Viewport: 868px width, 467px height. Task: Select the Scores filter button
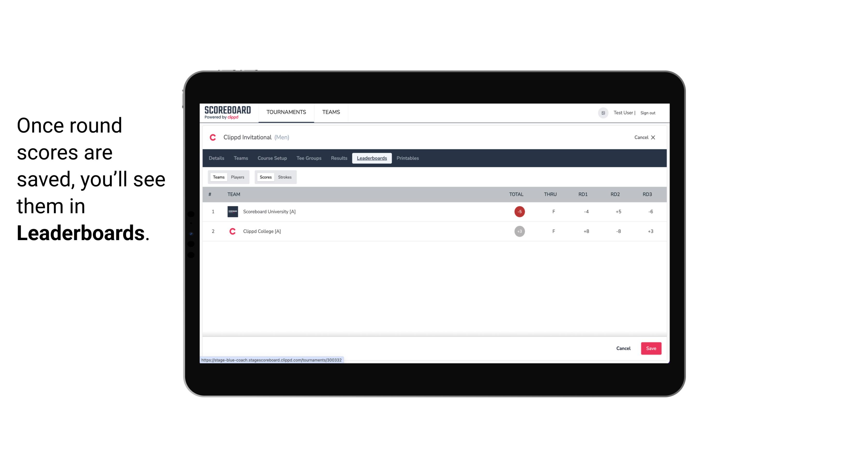click(265, 177)
